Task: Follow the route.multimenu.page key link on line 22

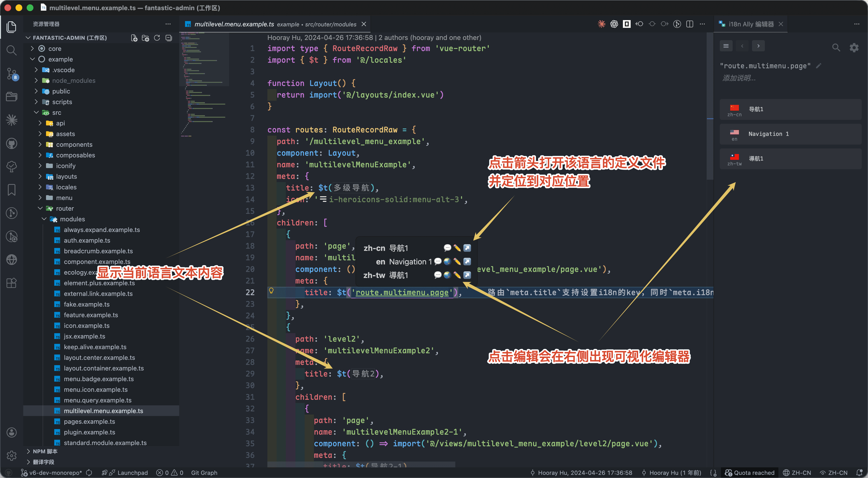Action: (x=402, y=292)
